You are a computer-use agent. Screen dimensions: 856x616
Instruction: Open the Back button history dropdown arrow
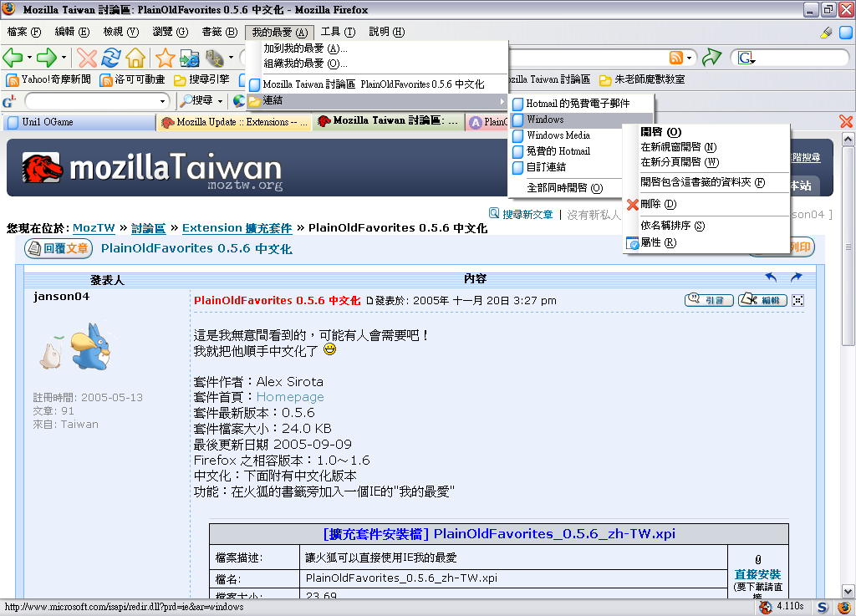[x=29, y=58]
